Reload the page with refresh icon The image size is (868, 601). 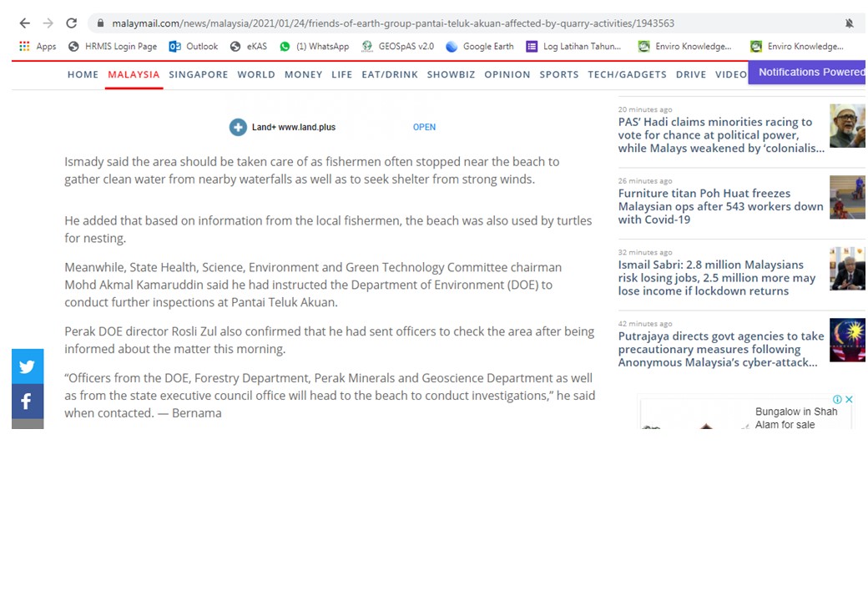[x=72, y=23]
